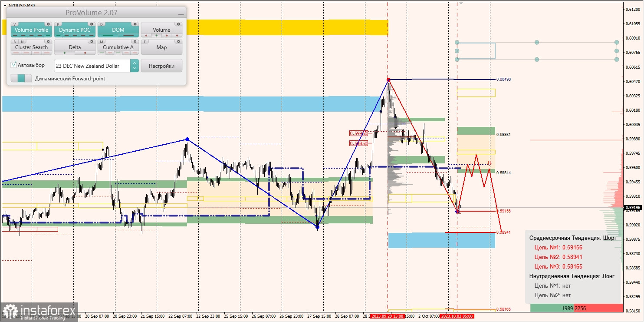Click Внутридневная Тенденция: Лонг heading
Viewport: 644px width, 322px height.
click(x=572, y=276)
